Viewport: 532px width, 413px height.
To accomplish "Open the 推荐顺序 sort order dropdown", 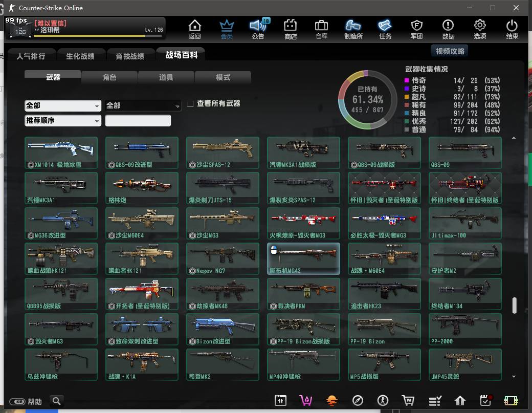I will click(63, 120).
